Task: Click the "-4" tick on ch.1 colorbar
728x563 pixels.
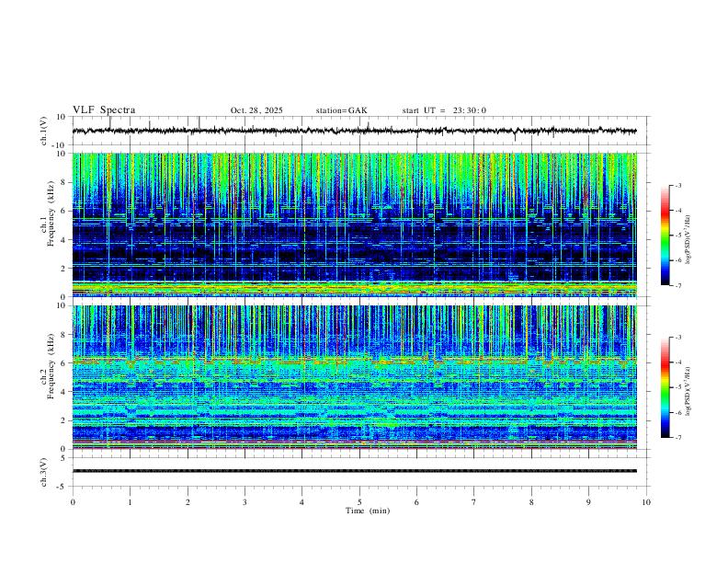Action: click(x=677, y=211)
